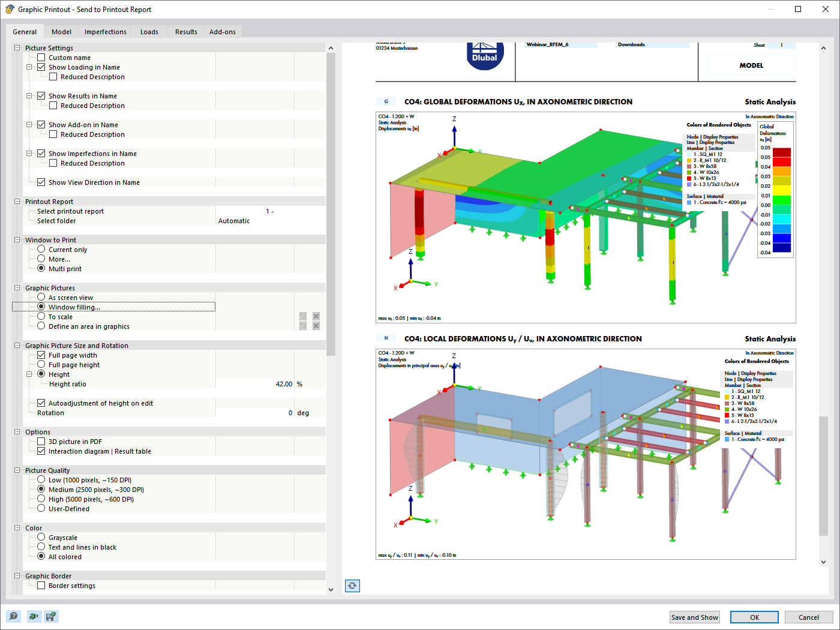Screen dimensions: 840x630
Task: Click the X icon on the Define an area row
Action: (316, 326)
